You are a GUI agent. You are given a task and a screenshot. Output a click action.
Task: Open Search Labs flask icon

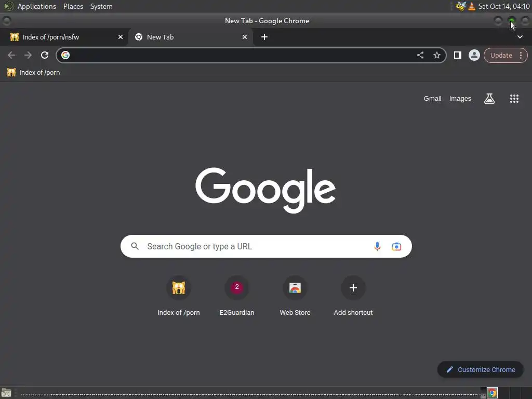coord(489,99)
